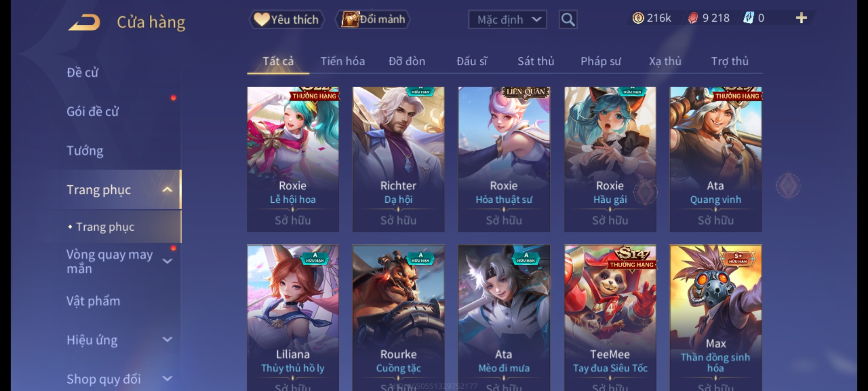Viewport: 868px width, 391px height.
Task: Expand the Hiệu ứng sidebar section
Action: coord(167,340)
